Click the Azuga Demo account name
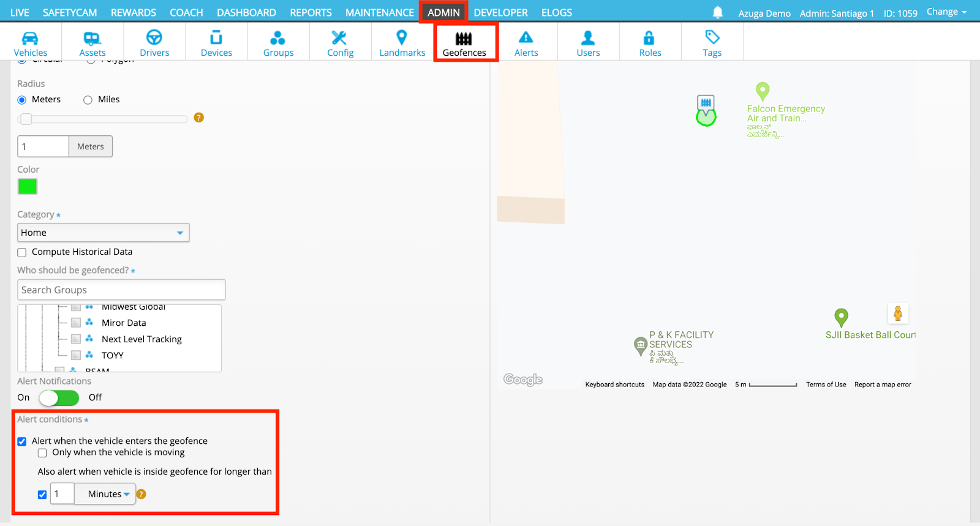Screen dimensions: 980x526 pyautogui.click(x=764, y=13)
